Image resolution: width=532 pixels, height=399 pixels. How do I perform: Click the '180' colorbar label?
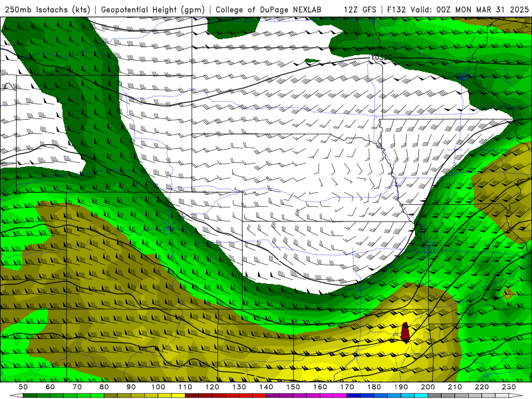374,387
